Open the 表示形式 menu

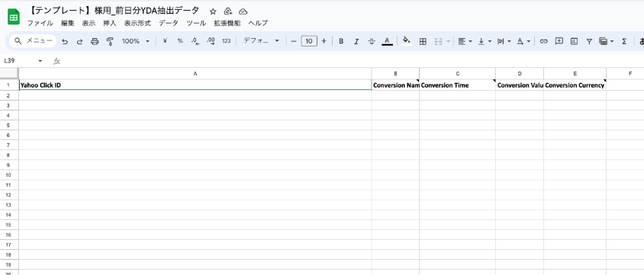tap(137, 23)
